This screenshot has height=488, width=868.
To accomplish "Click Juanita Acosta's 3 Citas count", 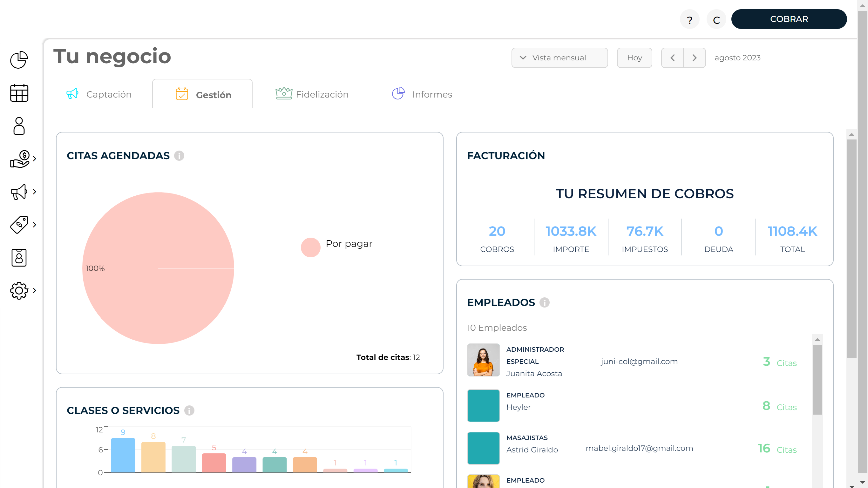I will coord(780,362).
